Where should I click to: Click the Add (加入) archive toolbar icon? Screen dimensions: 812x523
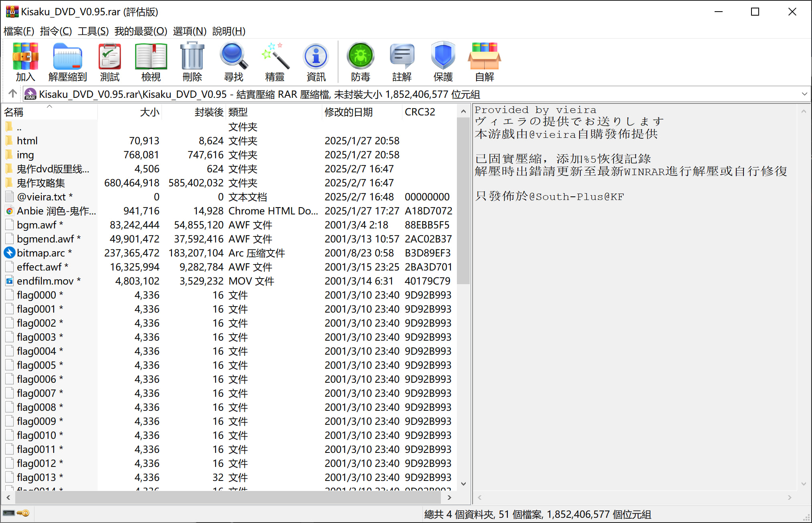[25, 61]
